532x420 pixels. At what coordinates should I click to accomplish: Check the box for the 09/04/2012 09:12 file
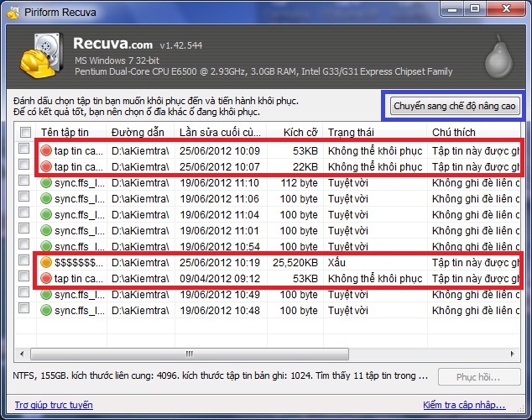[23, 276]
